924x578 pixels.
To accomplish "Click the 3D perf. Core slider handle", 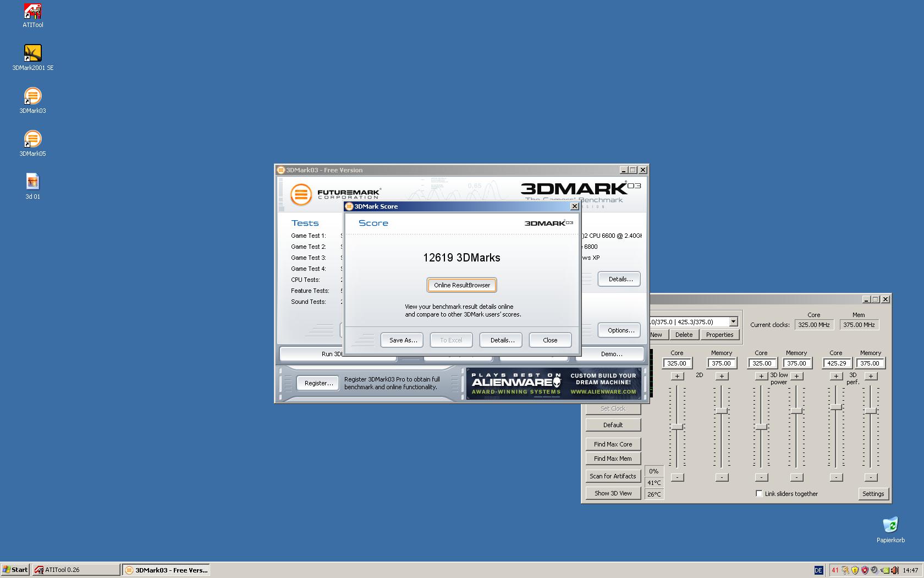I will (836, 407).
